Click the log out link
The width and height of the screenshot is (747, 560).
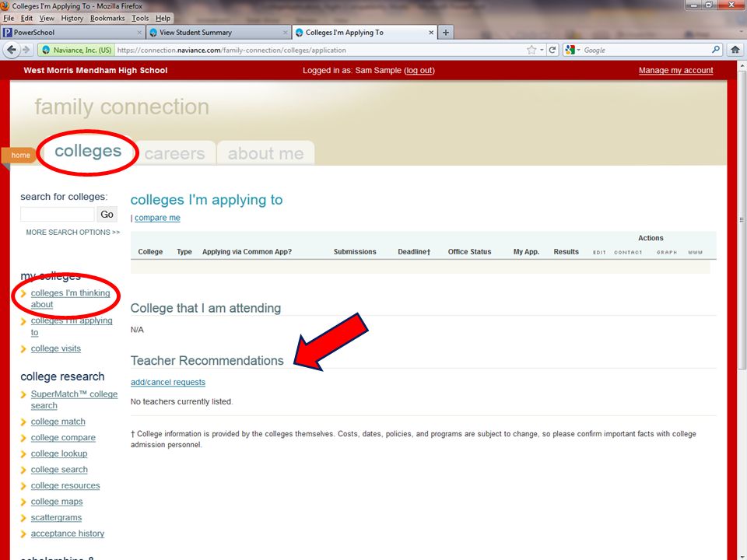[419, 71]
